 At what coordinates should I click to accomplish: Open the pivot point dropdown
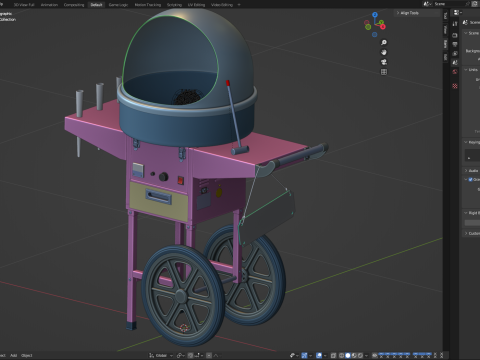180,355
